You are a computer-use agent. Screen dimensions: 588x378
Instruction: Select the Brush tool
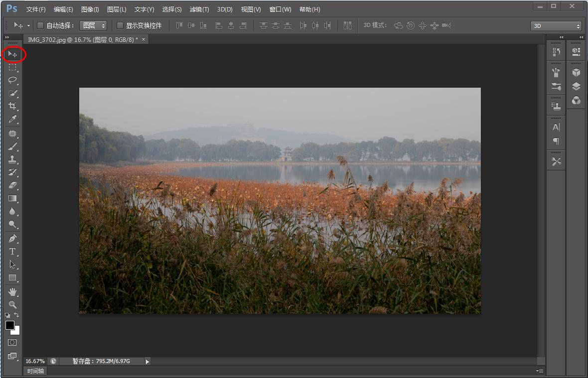pyautogui.click(x=13, y=146)
